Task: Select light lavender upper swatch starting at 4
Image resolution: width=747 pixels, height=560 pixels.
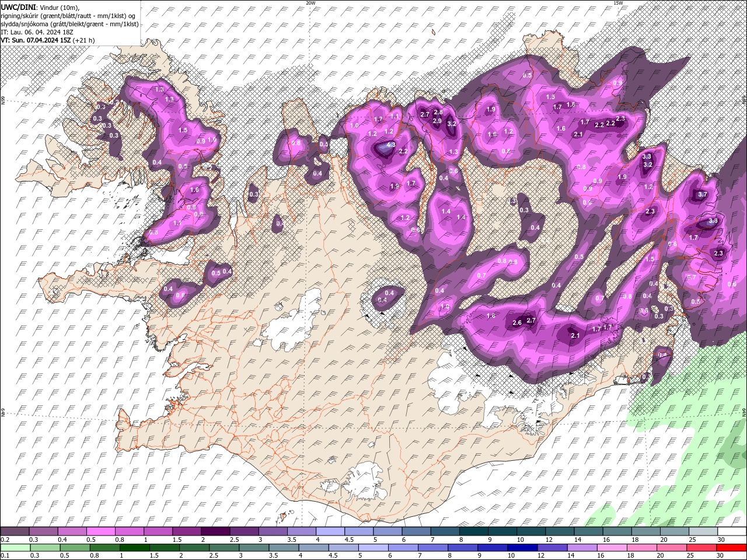Action: tap(330, 531)
